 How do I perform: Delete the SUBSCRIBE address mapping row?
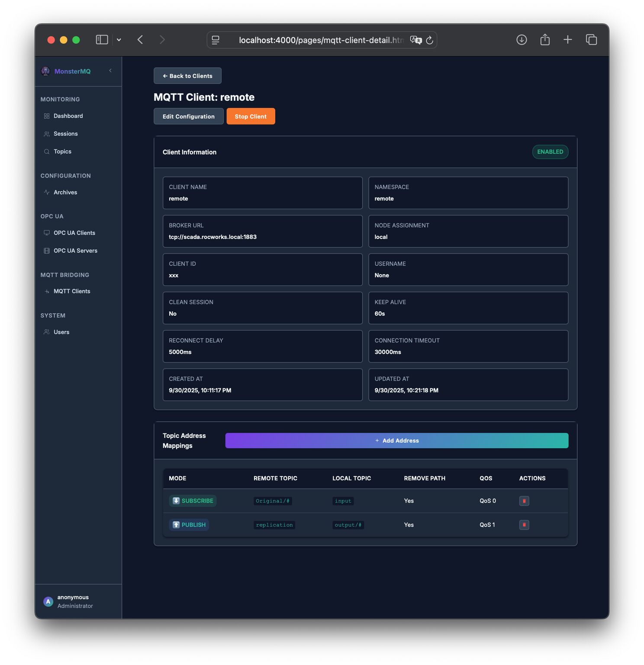(524, 501)
